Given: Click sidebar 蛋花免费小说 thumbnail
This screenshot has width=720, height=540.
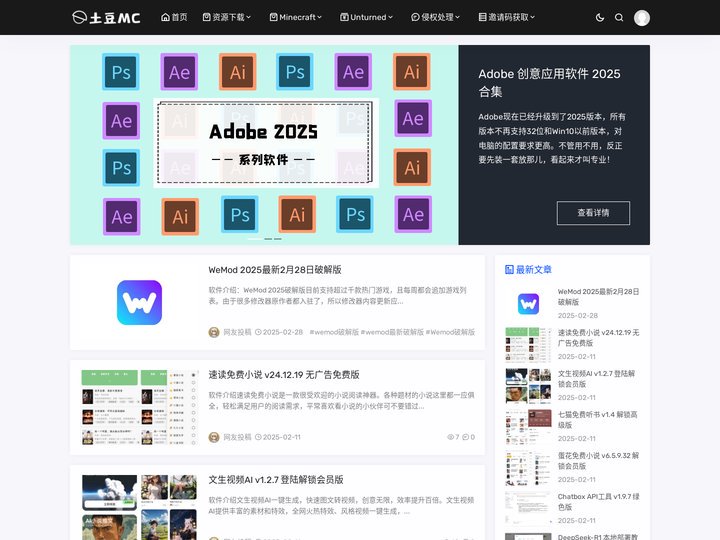Looking at the screenshot, I should click(x=528, y=468).
